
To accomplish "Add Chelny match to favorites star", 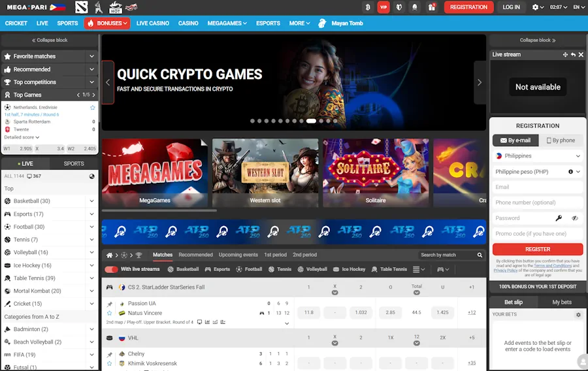I will click(x=110, y=364).
